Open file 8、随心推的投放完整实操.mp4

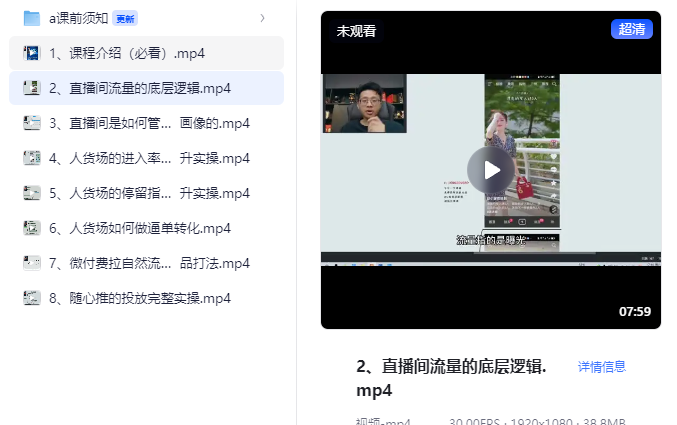pos(146,298)
